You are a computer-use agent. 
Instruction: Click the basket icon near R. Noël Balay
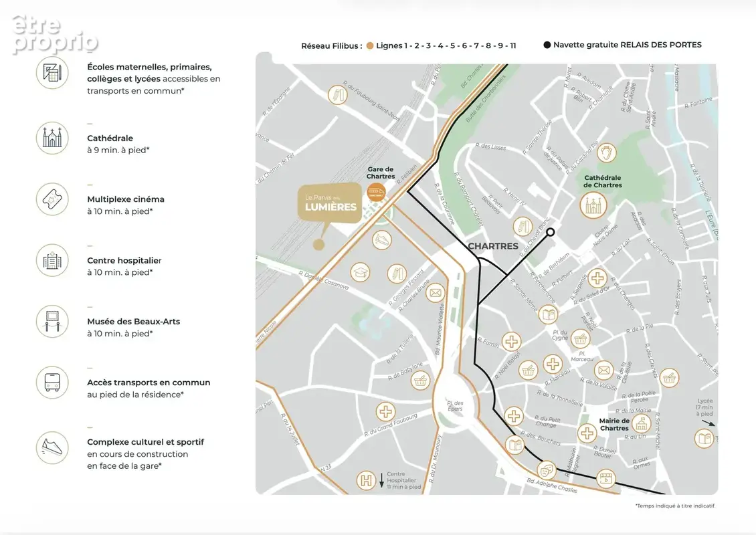coord(529,370)
